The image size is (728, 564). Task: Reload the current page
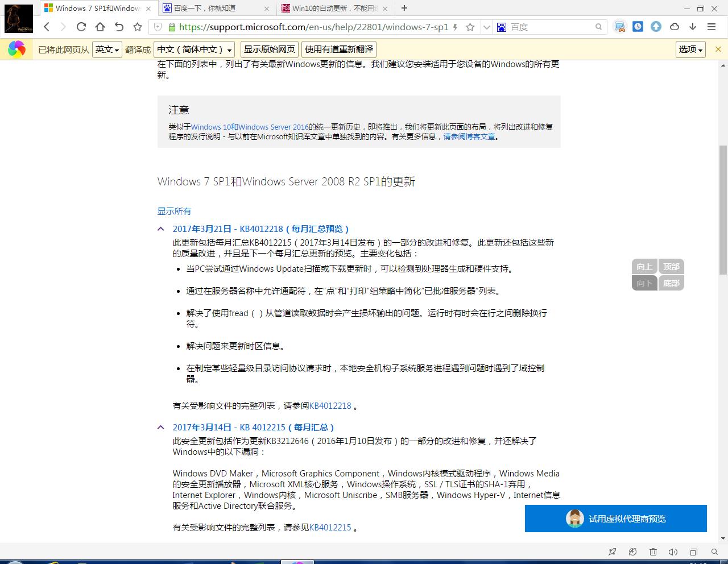[x=81, y=27]
